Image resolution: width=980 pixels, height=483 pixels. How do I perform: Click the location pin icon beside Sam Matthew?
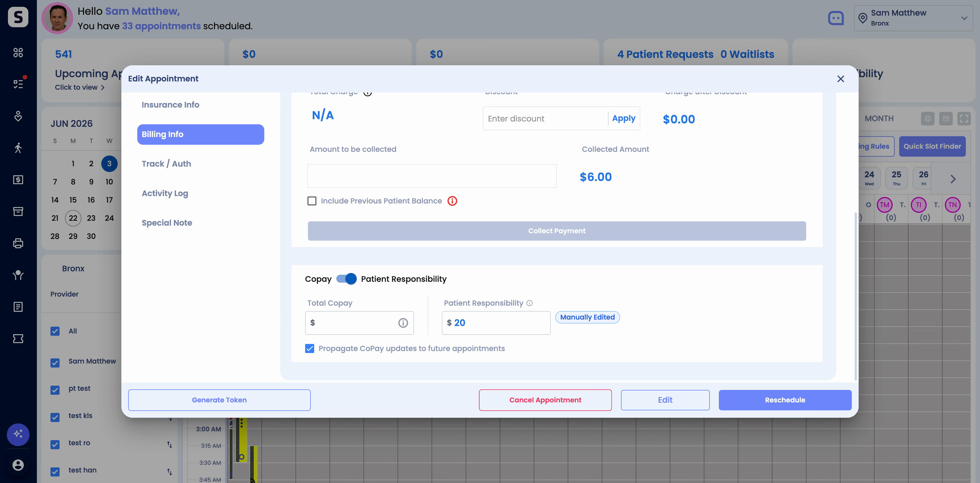[862, 18]
